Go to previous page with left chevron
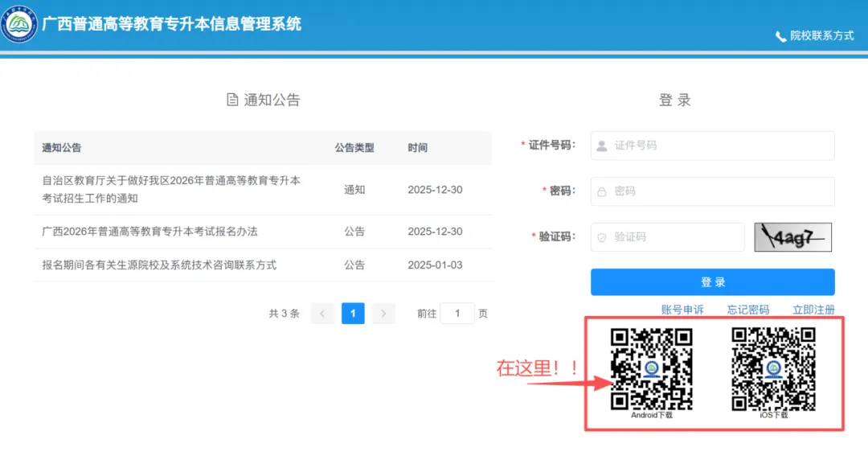 click(x=322, y=314)
